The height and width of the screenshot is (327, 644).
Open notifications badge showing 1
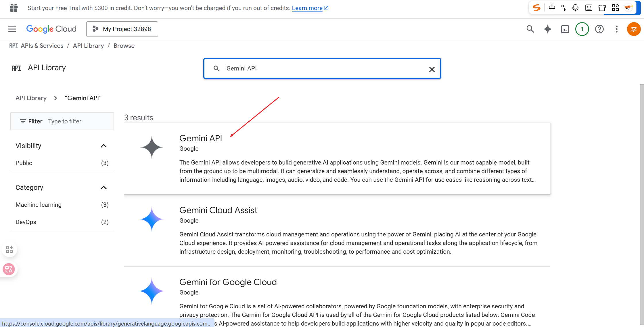point(582,29)
